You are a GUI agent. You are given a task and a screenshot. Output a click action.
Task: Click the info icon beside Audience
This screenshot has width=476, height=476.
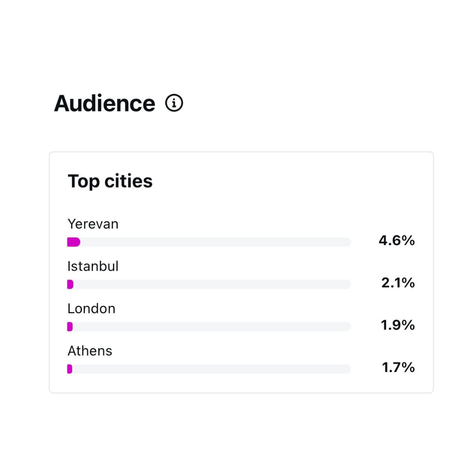point(174,103)
